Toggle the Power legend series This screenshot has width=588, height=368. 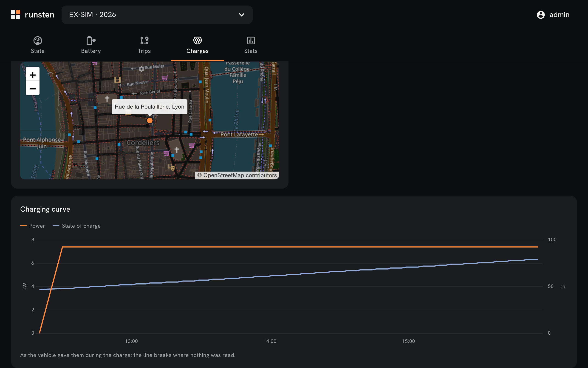(33, 226)
